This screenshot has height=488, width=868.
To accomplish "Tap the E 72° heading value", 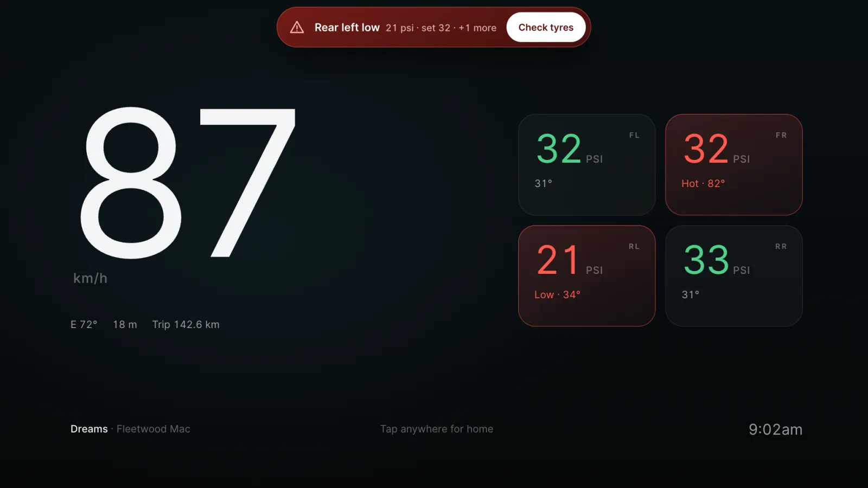I will coord(84,324).
